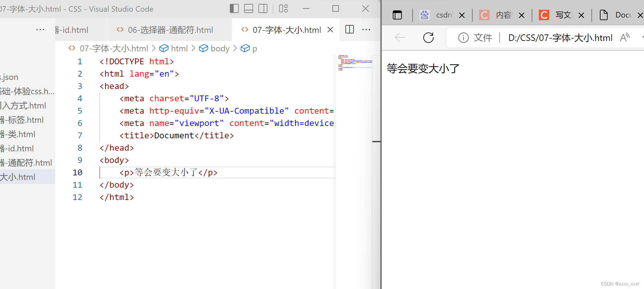
Task: Switch to the csdn browser tab
Action: click(x=436, y=15)
